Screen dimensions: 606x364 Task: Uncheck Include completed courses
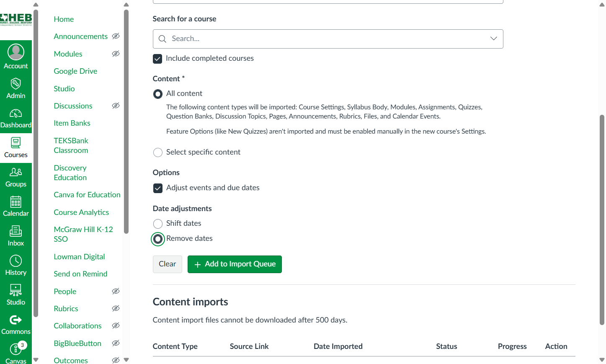click(x=157, y=59)
